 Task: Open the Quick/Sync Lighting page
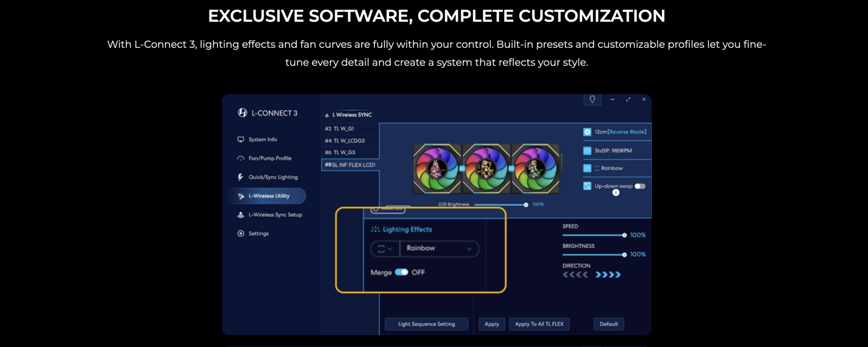tap(273, 177)
